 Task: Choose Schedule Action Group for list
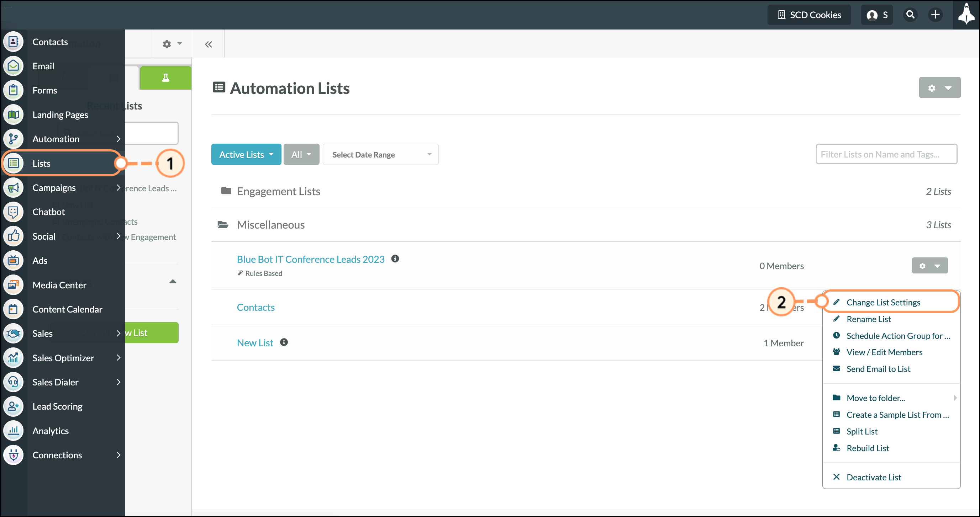click(898, 336)
